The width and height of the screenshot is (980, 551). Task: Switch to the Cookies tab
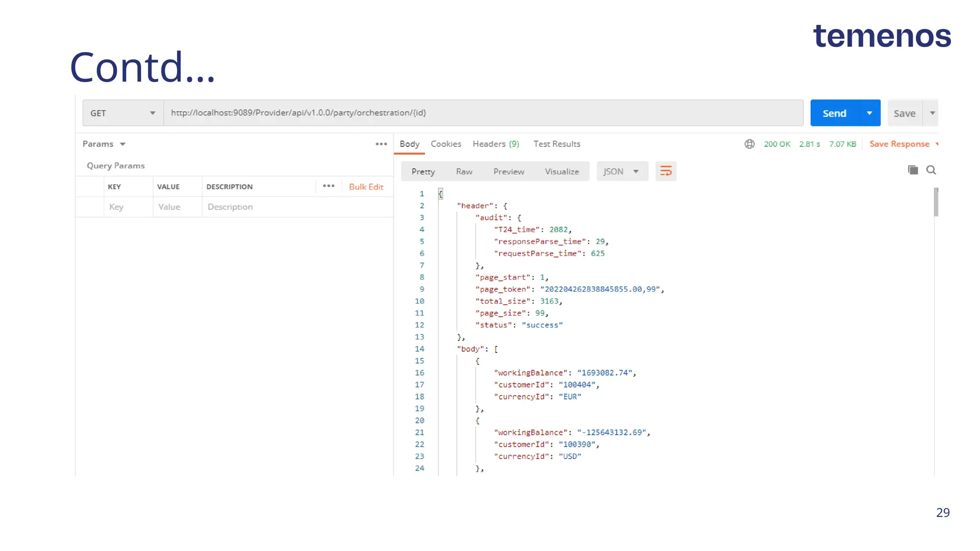[445, 144]
